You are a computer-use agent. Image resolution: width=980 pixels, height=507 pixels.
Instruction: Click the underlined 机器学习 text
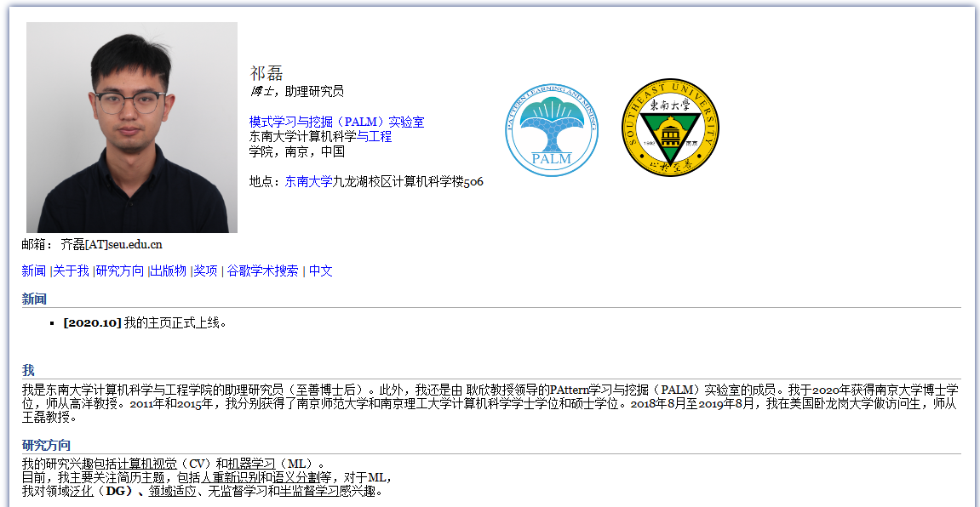252,464
